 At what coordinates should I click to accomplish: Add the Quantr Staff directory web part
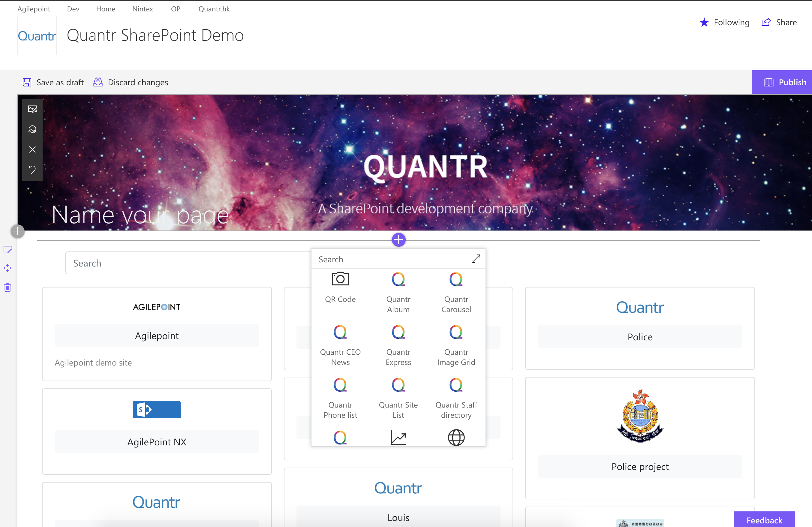click(456, 399)
